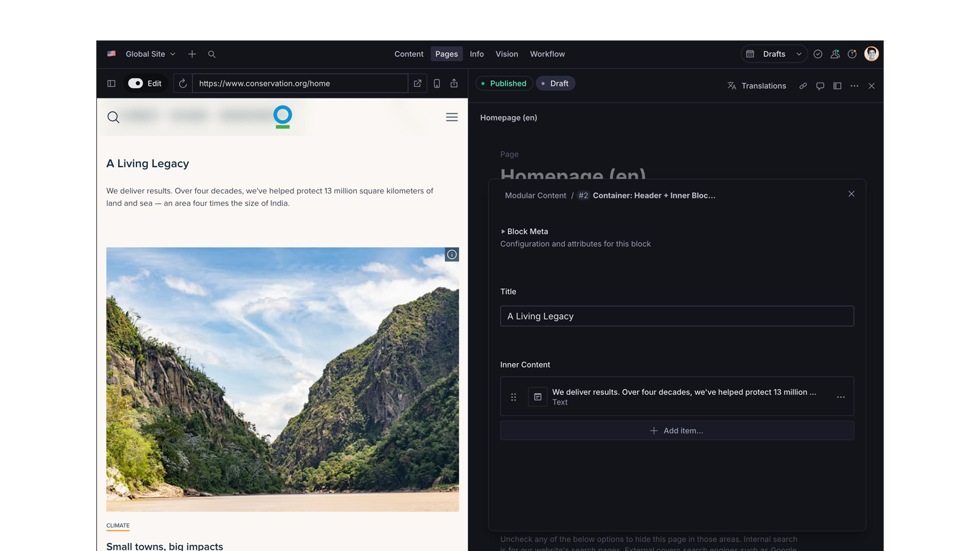Open the Text inner content item
980x551 pixels.
pos(676,397)
